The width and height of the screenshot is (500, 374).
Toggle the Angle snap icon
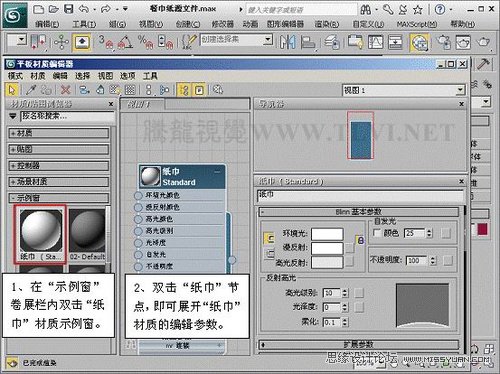(125, 42)
